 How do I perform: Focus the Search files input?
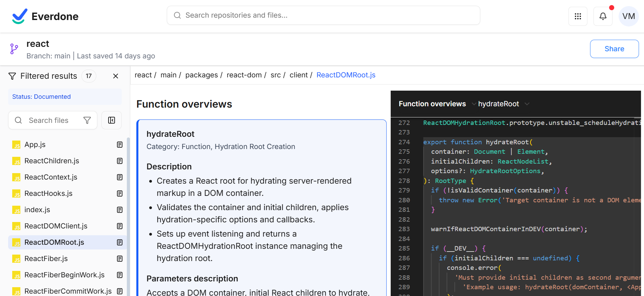coord(53,120)
